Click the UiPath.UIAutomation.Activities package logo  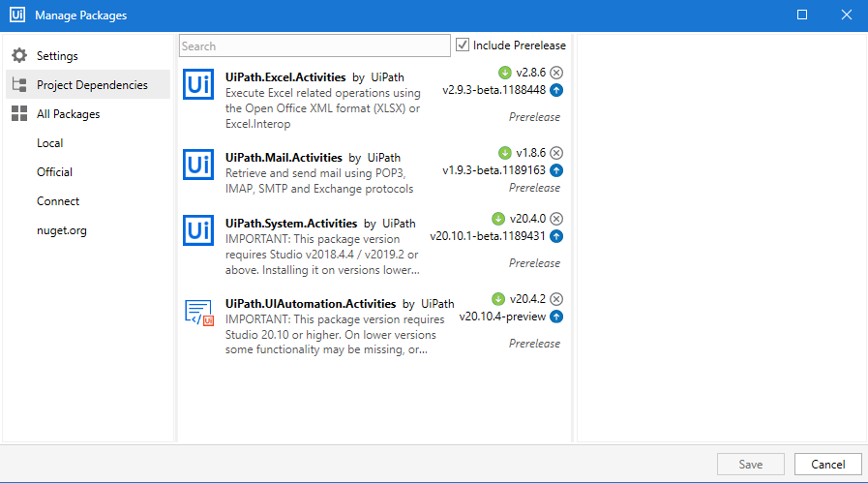198,313
